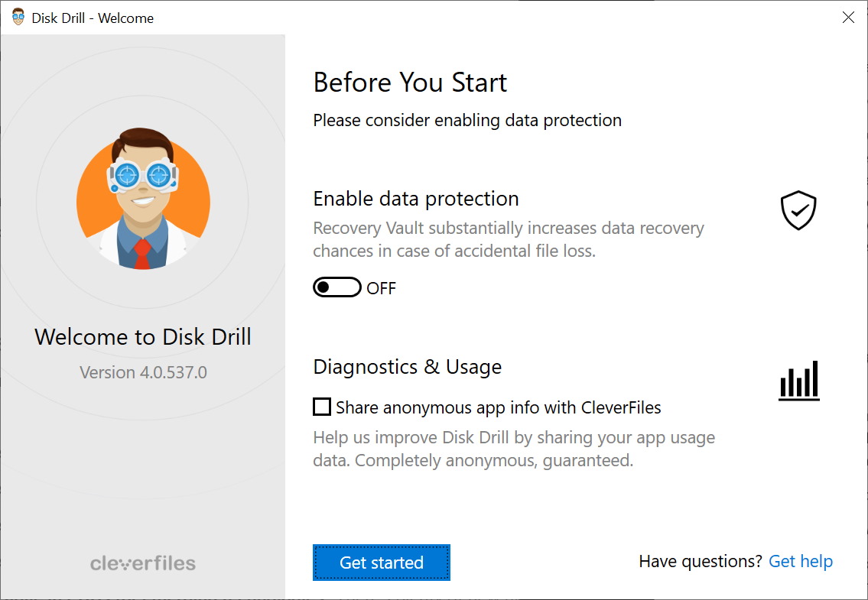Click the Completely anonymous, guaranteed description
The image size is (868, 600).
click(x=514, y=449)
